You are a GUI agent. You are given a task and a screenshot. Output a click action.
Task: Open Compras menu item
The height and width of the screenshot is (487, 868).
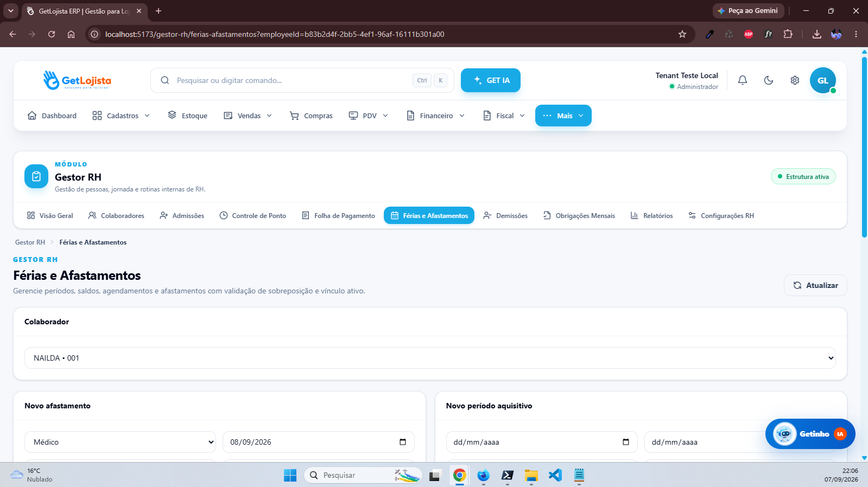click(x=311, y=116)
